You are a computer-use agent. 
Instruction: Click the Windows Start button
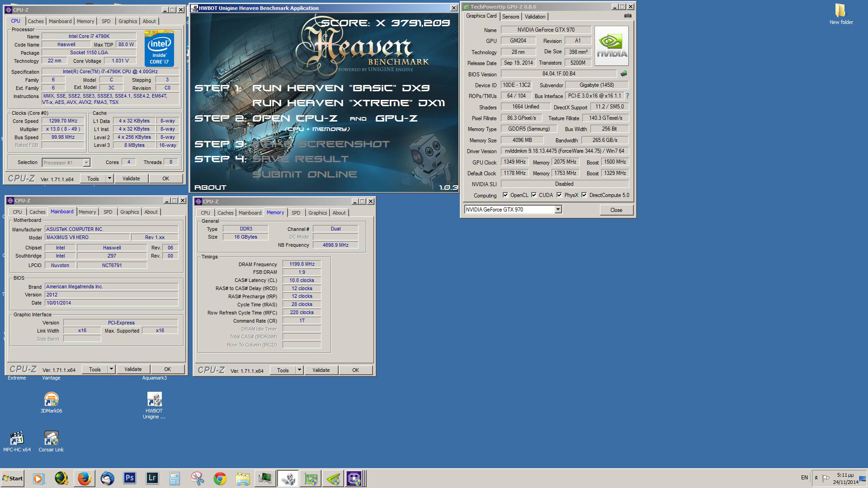pos(12,478)
